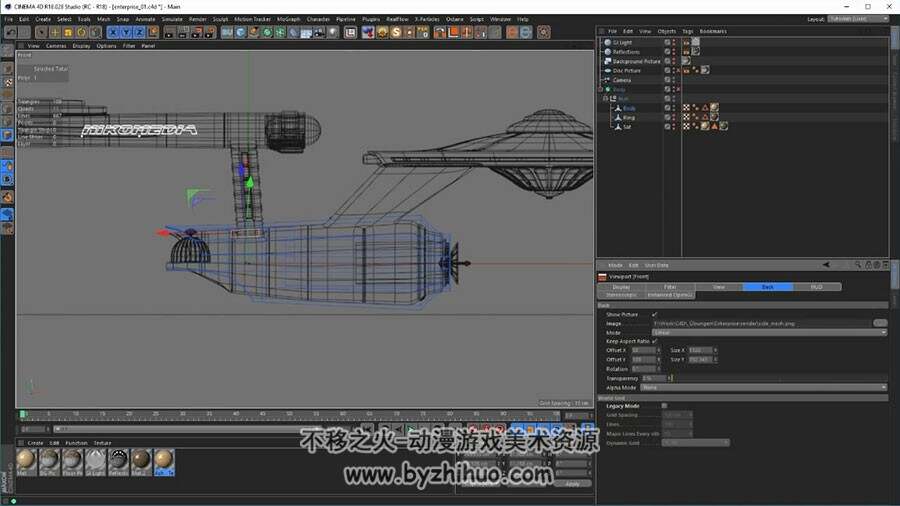Screen dimensions: 900x506
Task: Click frame 0 marker on timeline
Action: click(x=23, y=414)
